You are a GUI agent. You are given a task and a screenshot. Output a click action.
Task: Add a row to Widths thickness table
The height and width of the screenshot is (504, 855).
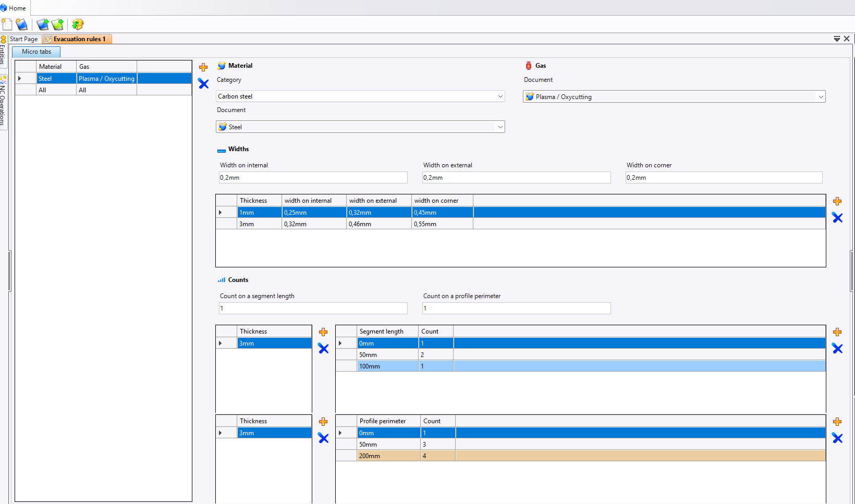(x=837, y=201)
